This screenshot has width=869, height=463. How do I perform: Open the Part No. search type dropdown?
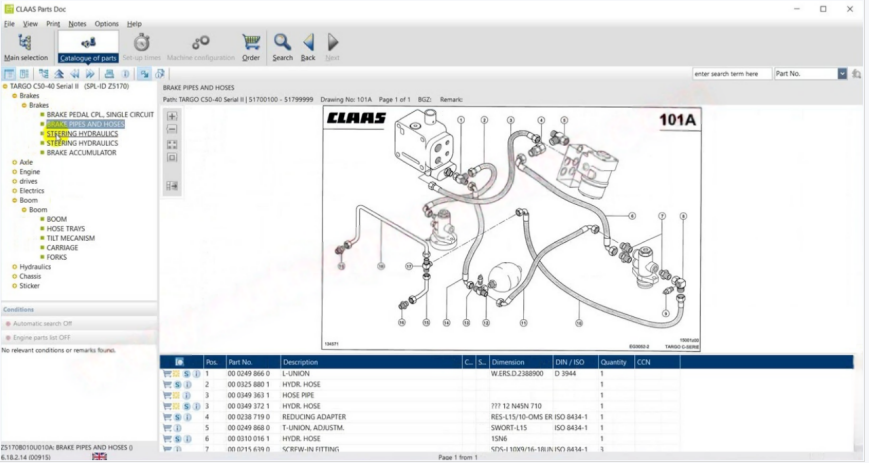click(x=842, y=74)
